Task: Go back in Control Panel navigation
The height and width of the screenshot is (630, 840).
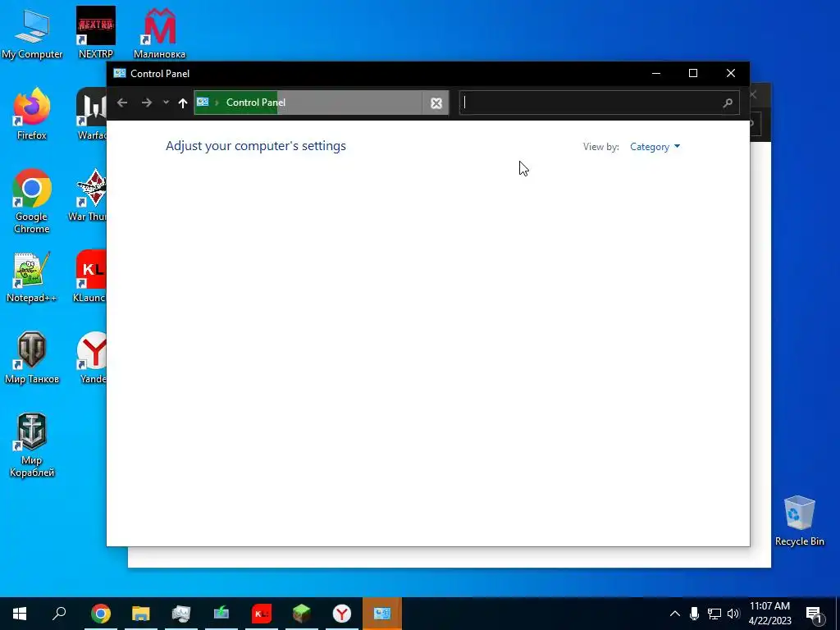Action: [122, 103]
